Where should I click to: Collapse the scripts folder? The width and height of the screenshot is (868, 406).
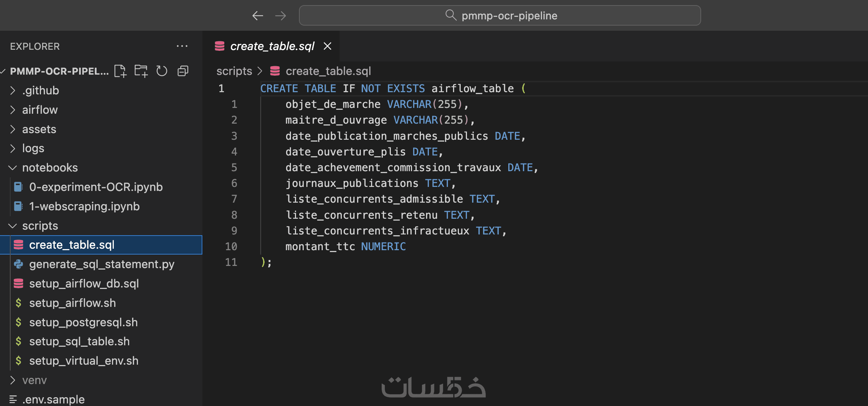pos(40,226)
